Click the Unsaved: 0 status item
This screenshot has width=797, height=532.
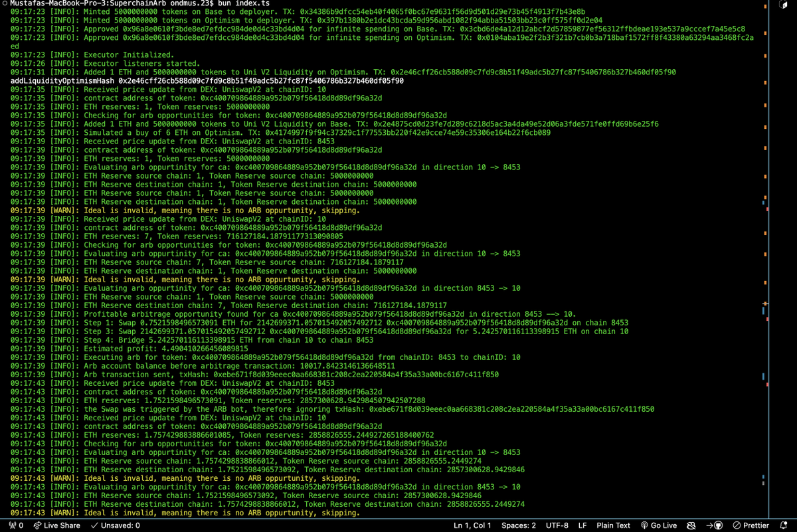[x=116, y=525]
